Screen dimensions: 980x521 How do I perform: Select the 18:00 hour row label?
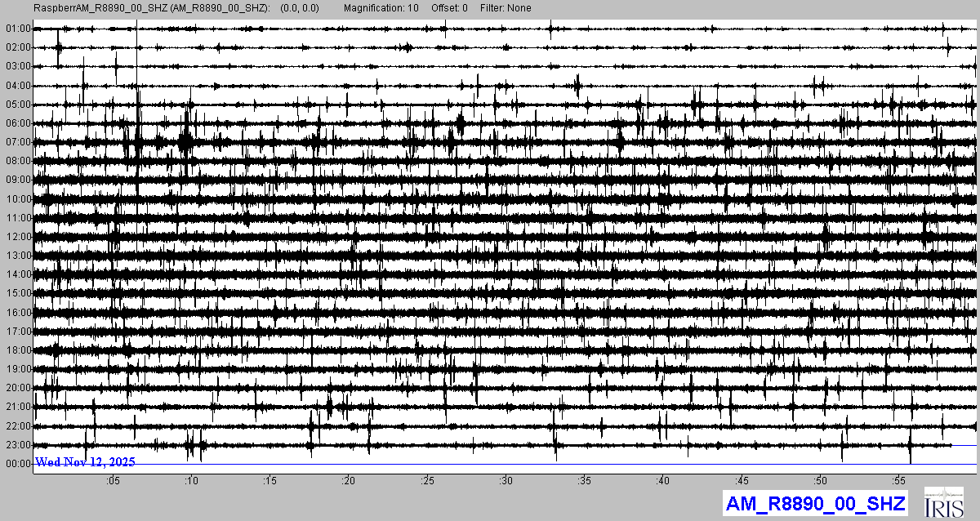(17, 350)
